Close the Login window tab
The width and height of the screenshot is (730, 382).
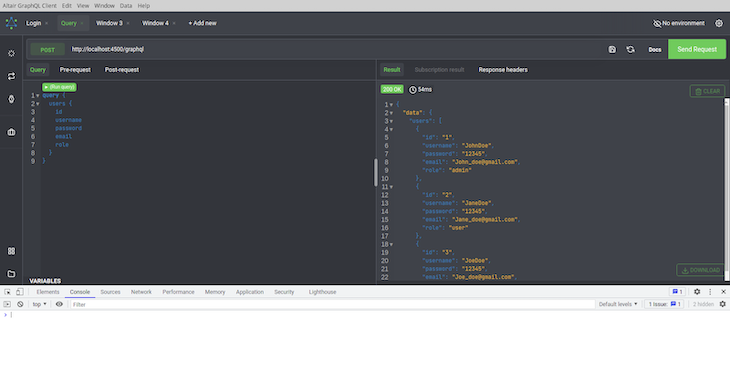click(x=47, y=23)
